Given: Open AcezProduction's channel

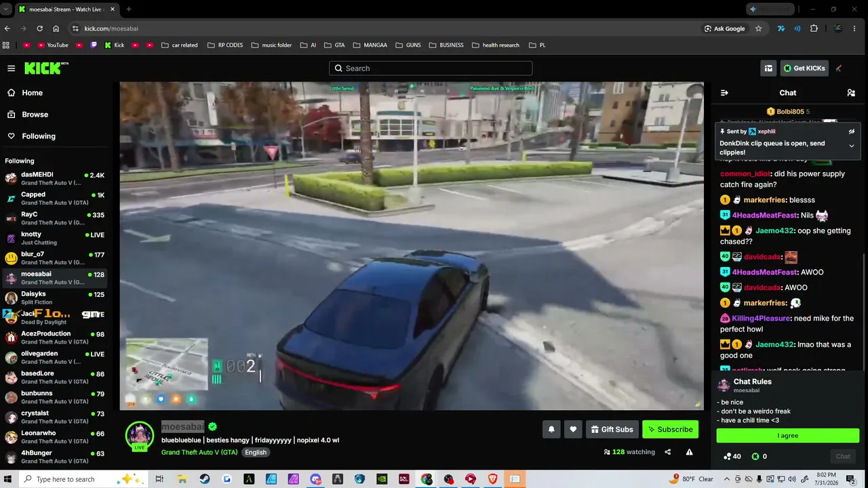Looking at the screenshot, I should coord(54,337).
